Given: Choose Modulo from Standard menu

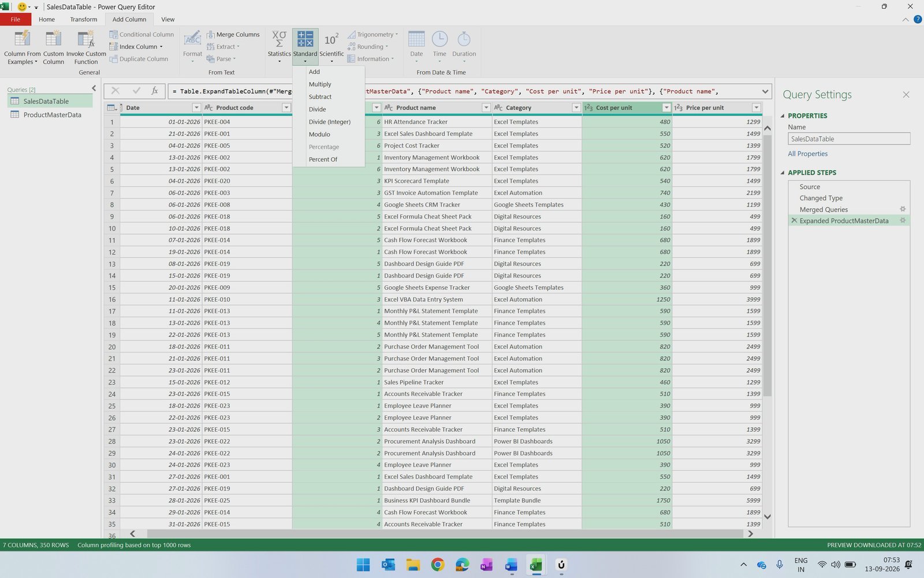Looking at the screenshot, I should pos(329,134).
